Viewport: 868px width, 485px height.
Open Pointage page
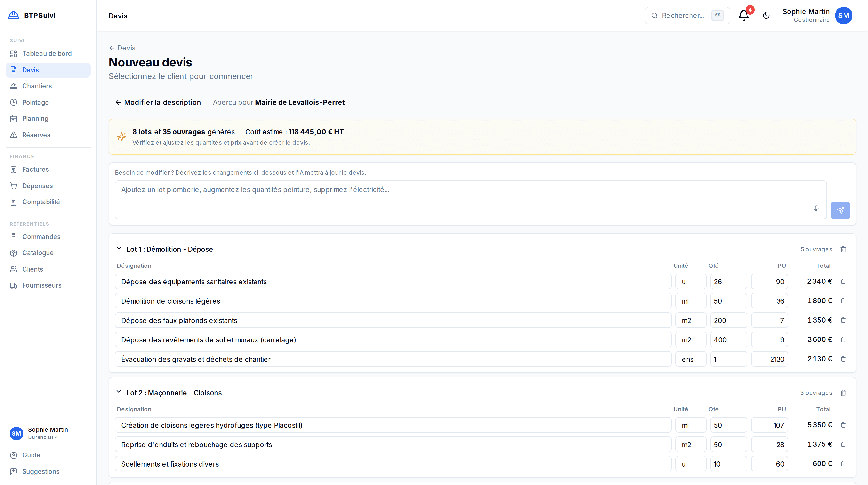click(x=48, y=103)
